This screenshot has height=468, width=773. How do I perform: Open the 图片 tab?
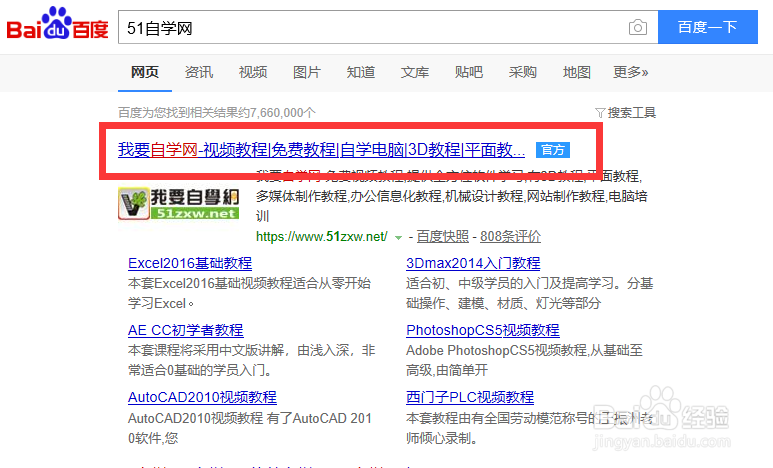[307, 72]
